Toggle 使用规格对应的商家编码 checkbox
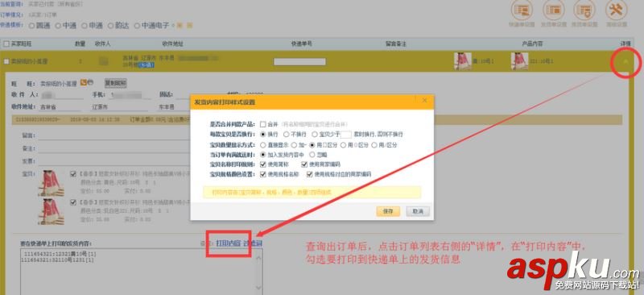Viewport: 644px width, 295px height. [310, 174]
